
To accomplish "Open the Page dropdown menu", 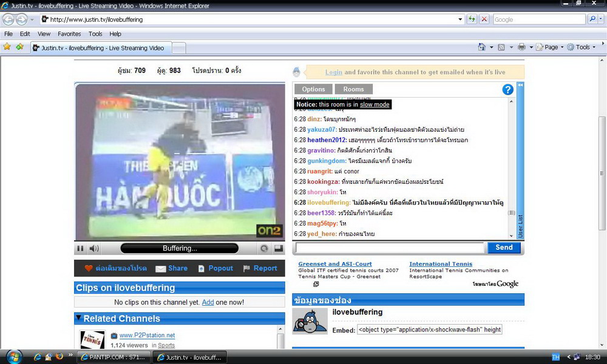I will [550, 47].
